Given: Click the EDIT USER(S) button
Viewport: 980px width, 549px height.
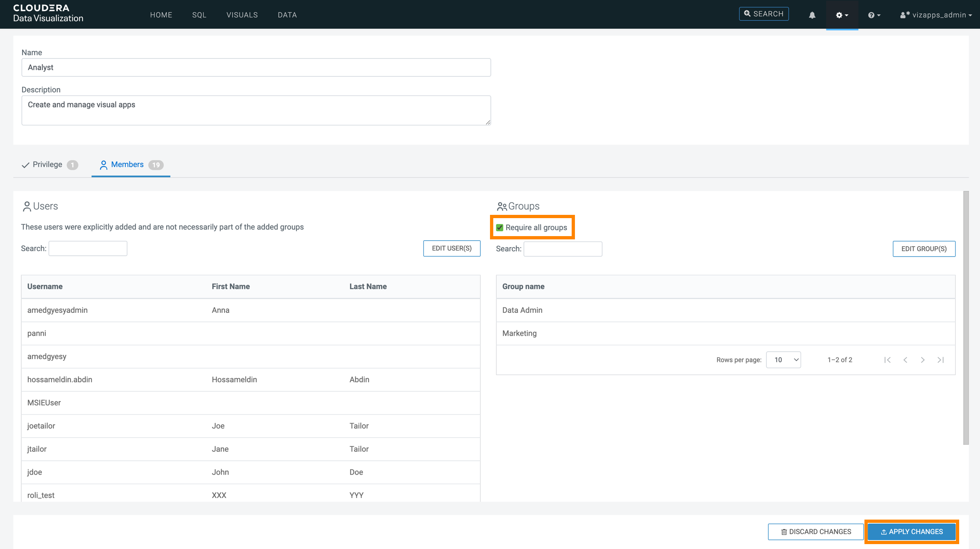Looking at the screenshot, I should pyautogui.click(x=452, y=248).
